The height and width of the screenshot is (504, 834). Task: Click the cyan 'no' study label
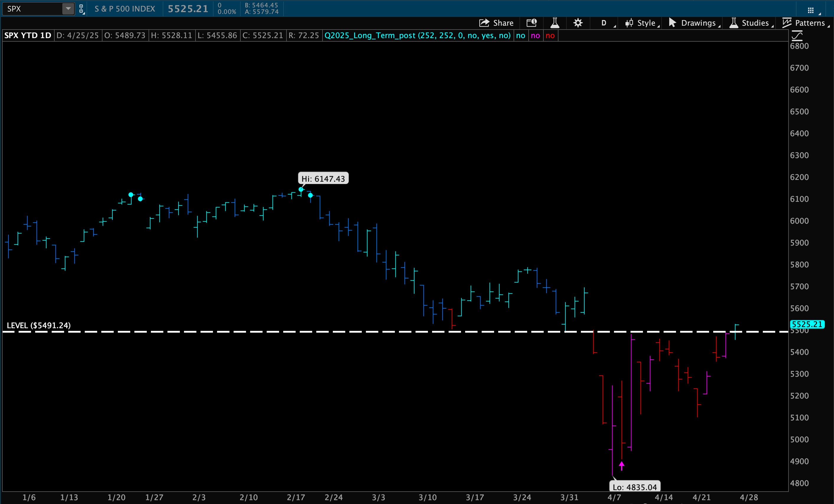(x=521, y=35)
